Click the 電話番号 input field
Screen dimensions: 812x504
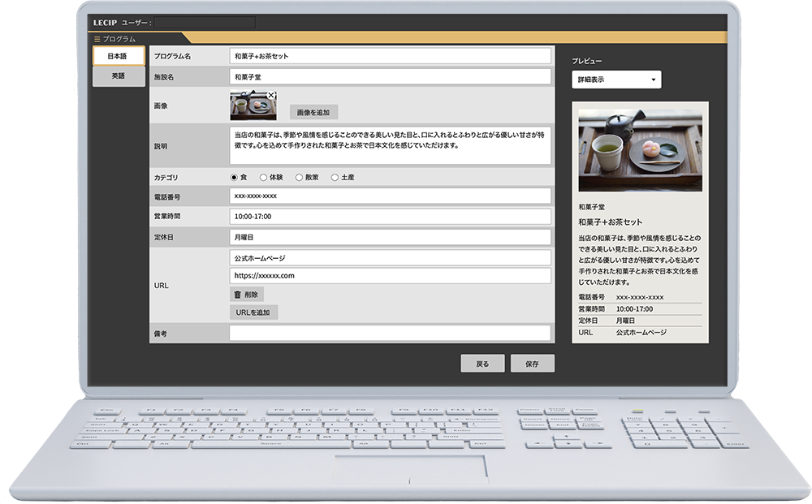pos(390,196)
